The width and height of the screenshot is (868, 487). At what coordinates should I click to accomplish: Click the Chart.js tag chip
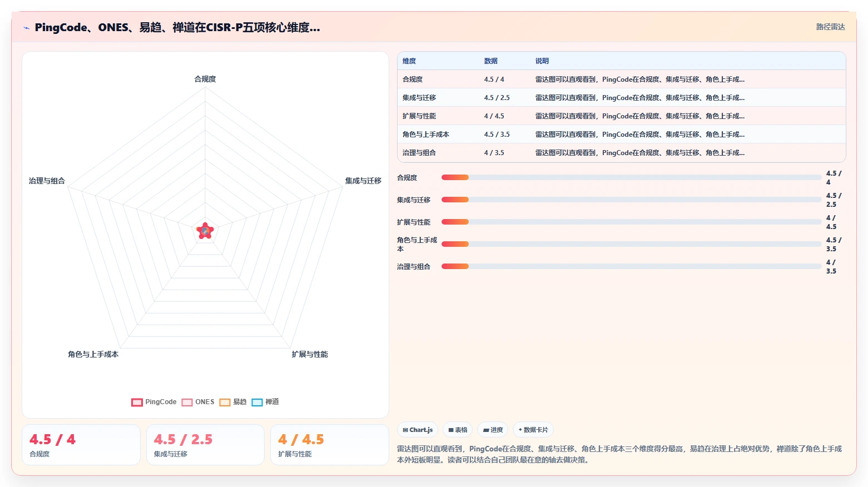pos(418,430)
